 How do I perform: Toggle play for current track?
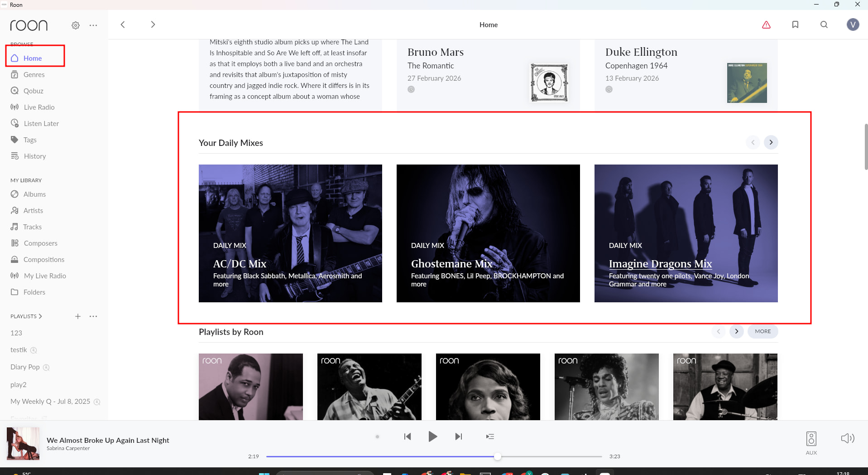coord(433,436)
